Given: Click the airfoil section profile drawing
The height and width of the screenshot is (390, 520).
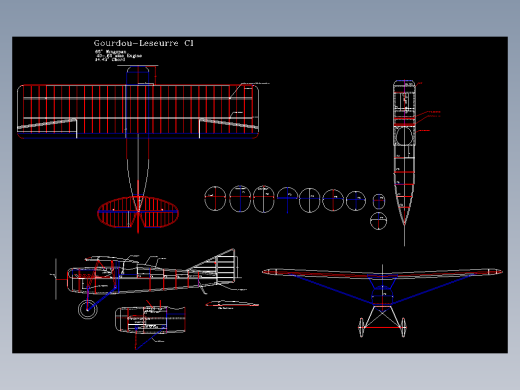Looking at the screenshot, I should tap(232, 304).
